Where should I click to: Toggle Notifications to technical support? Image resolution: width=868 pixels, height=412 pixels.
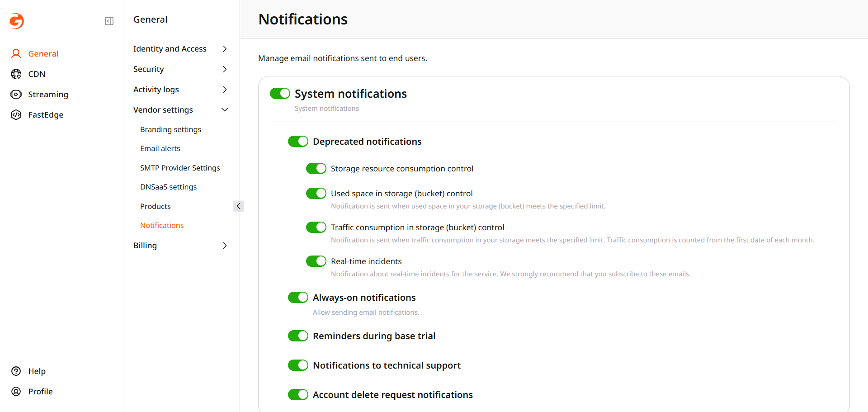point(298,365)
